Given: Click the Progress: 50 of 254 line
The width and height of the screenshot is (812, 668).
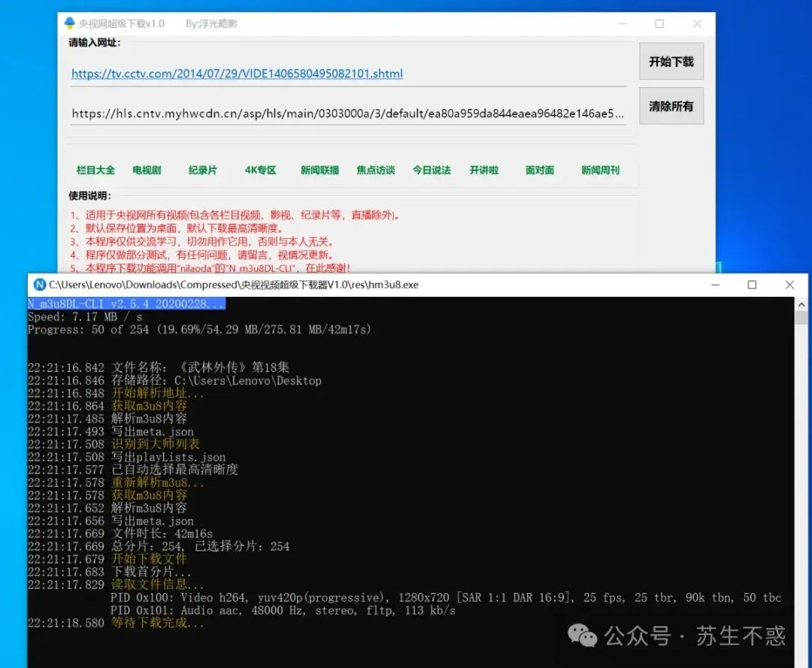Looking at the screenshot, I should [199, 330].
